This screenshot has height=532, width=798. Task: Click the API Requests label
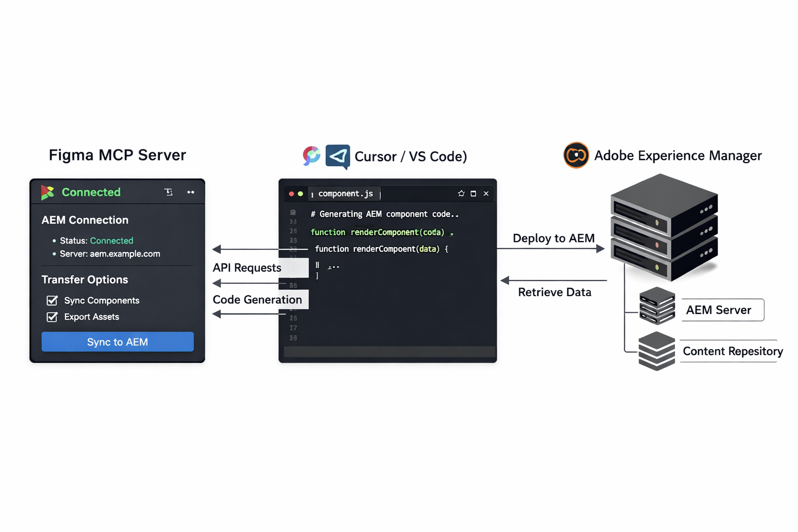247,268
